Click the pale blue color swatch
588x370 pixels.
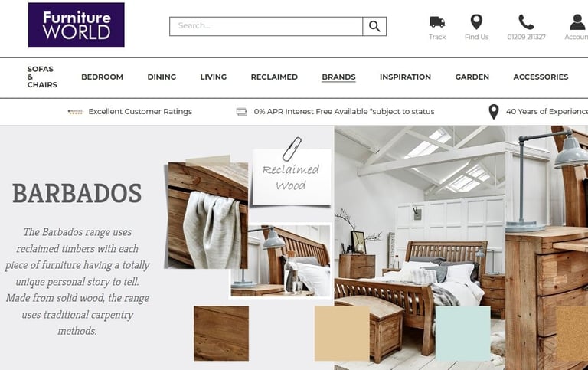(462, 333)
